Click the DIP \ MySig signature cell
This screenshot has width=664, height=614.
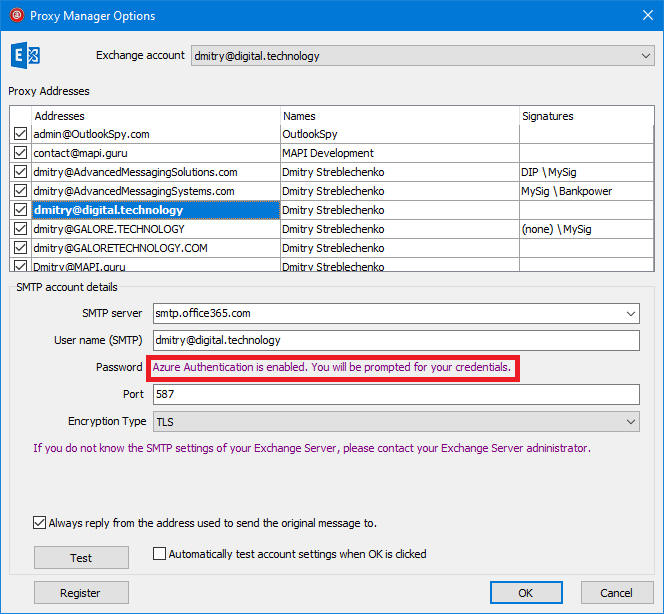pyautogui.click(x=587, y=172)
